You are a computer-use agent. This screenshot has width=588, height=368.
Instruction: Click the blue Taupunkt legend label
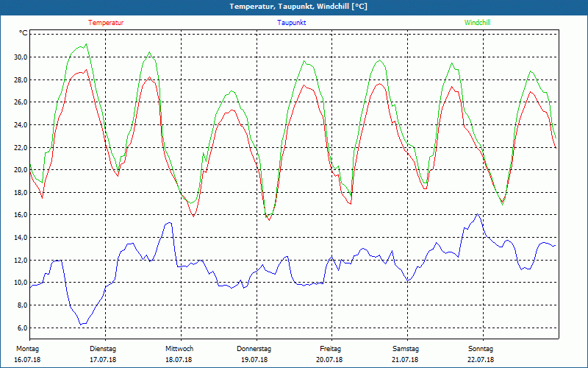click(291, 23)
